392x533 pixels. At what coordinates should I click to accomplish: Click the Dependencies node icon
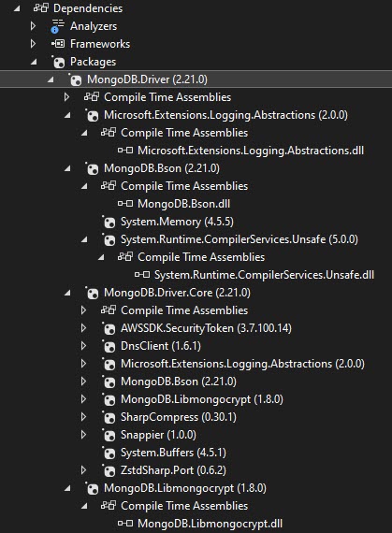pos(41,8)
